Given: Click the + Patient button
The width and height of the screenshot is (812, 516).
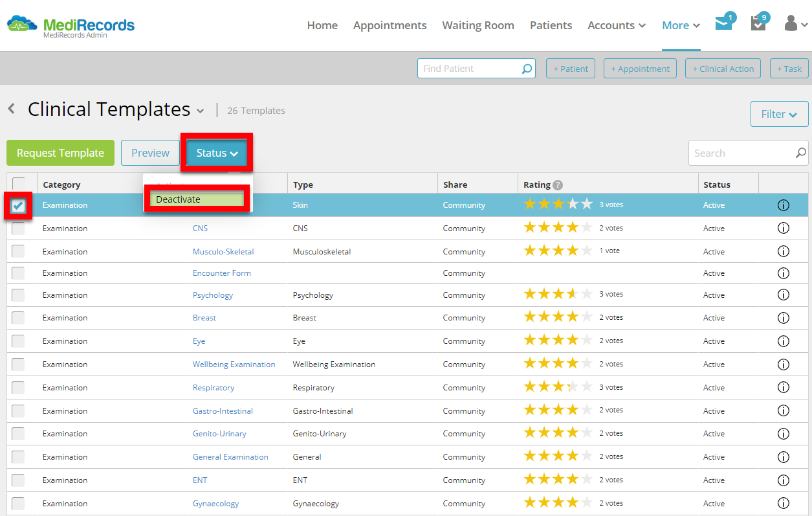Looking at the screenshot, I should [571, 69].
